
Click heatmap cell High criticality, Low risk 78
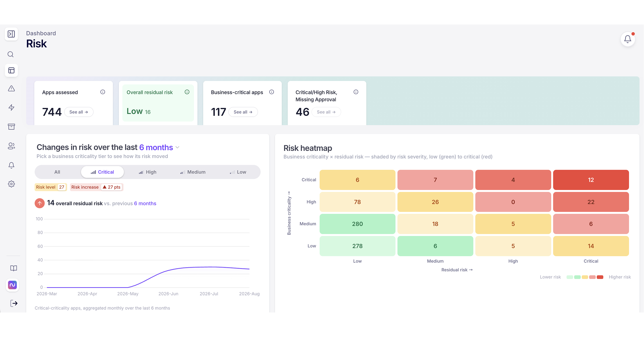click(358, 202)
